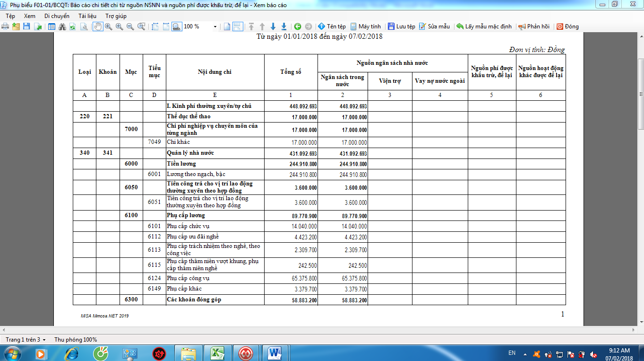The height and width of the screenshot is (361, 644).
Task: Click the muted volume icon in system tray
Action: pos(593,353)
